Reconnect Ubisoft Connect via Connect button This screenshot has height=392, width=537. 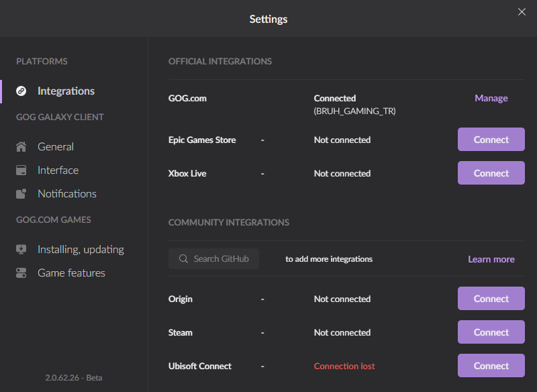click(x=491, y=366)
